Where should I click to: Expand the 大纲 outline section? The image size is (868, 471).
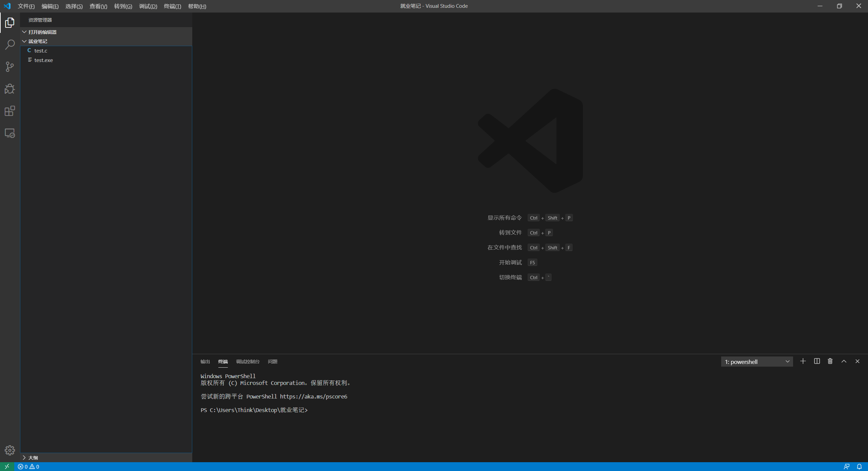tap(106, 458)
